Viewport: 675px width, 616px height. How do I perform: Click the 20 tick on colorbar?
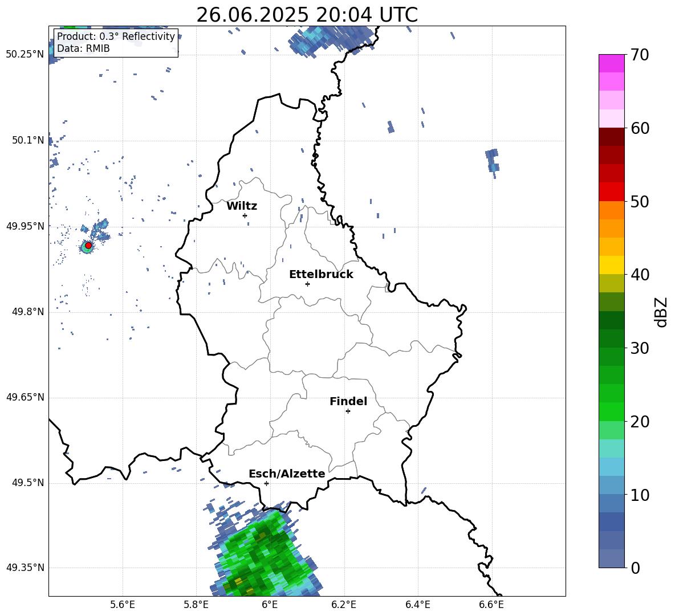[640, 422]
